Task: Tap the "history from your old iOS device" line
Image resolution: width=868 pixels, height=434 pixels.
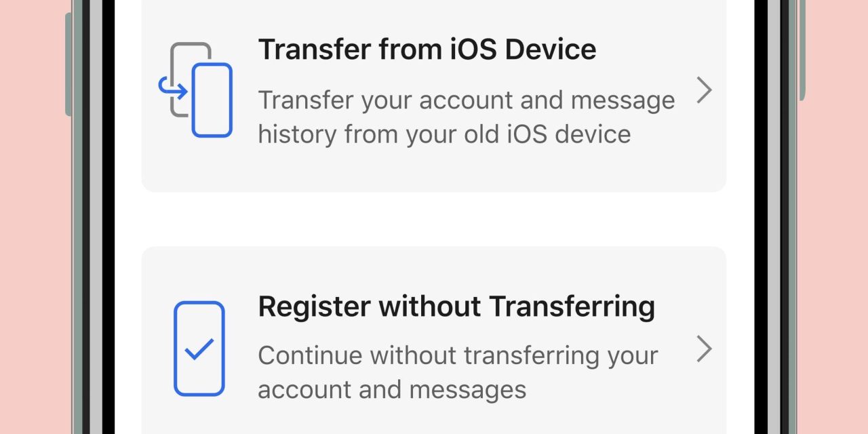Action: 444,134
